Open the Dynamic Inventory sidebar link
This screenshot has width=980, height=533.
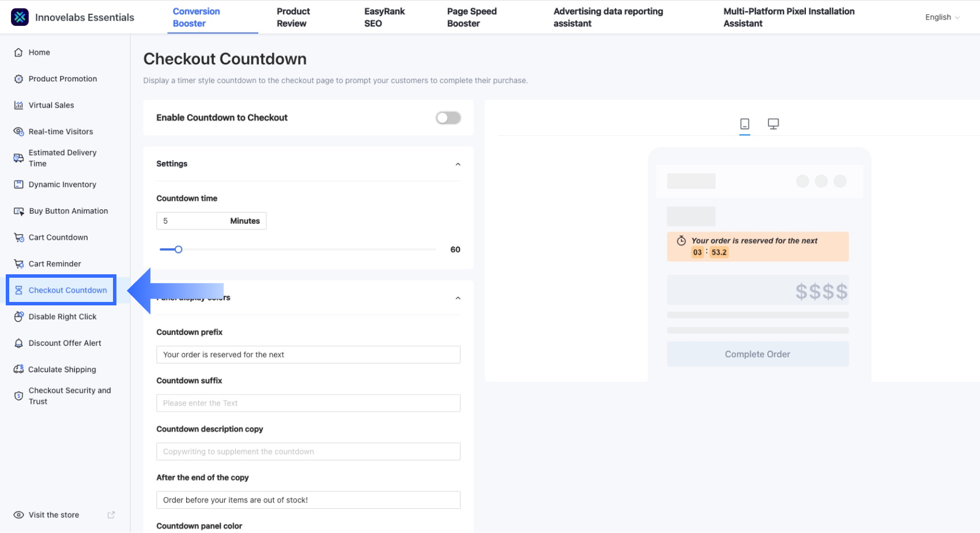(62, 185)
